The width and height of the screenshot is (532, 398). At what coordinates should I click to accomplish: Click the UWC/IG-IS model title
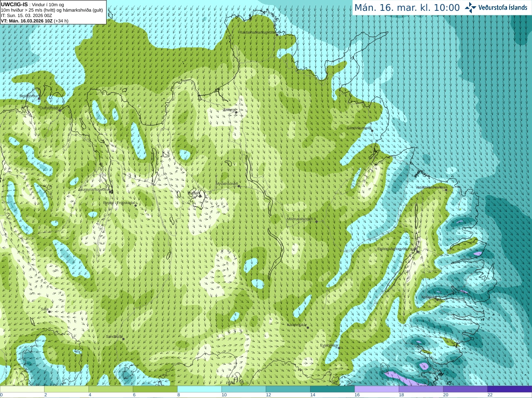[14, 4]
